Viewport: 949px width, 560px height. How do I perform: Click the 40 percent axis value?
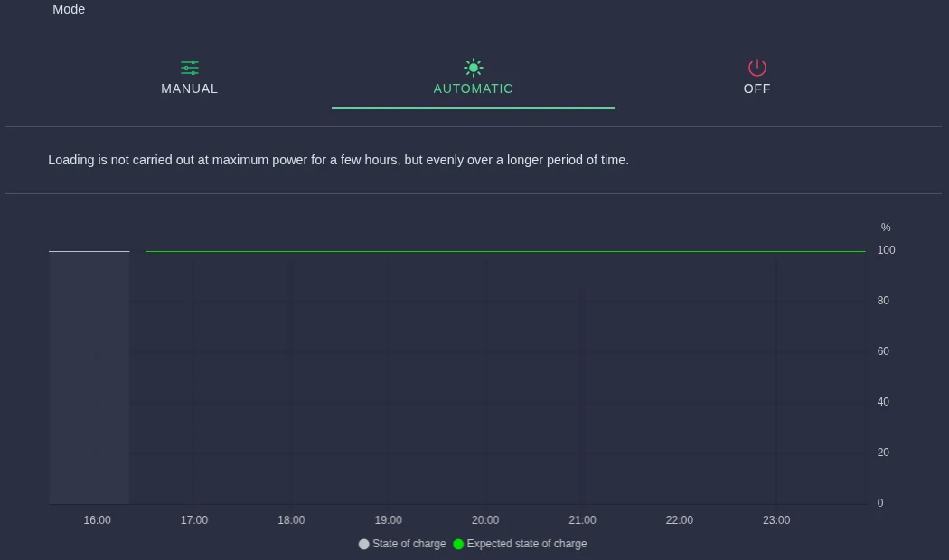(x=883, y=402)
